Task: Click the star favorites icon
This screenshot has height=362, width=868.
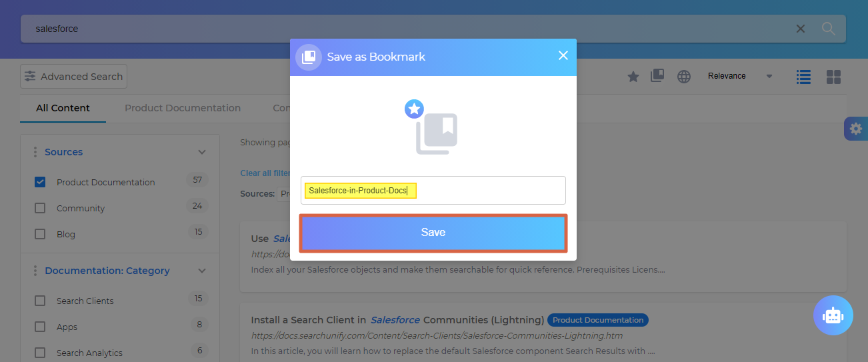Action: (633, 77)
